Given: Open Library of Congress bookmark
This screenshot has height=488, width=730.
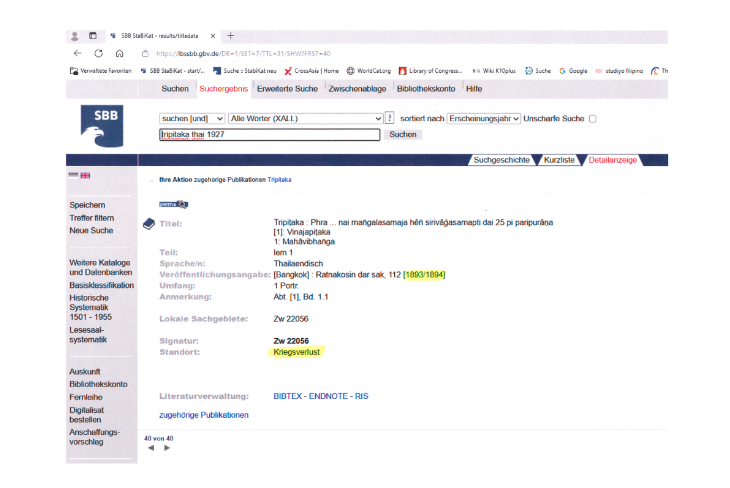Looking at the screenshot, I should [x=431, y=71].
